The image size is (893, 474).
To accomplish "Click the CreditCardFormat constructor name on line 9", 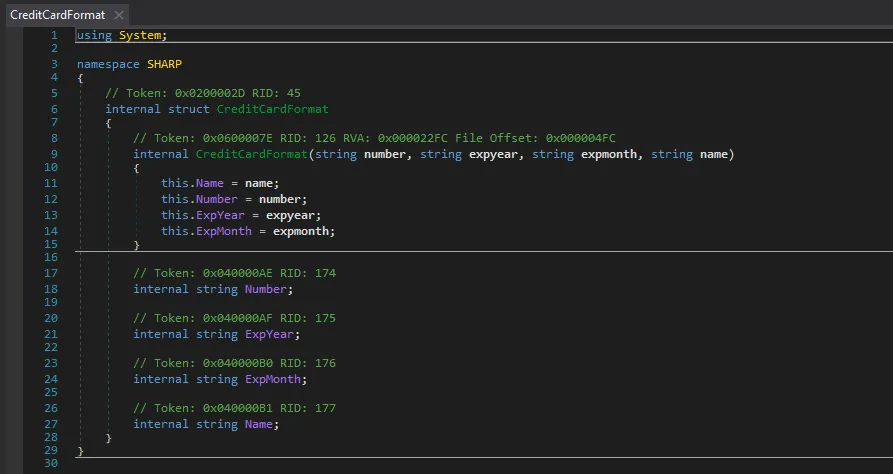I will (x=252, y=154).
